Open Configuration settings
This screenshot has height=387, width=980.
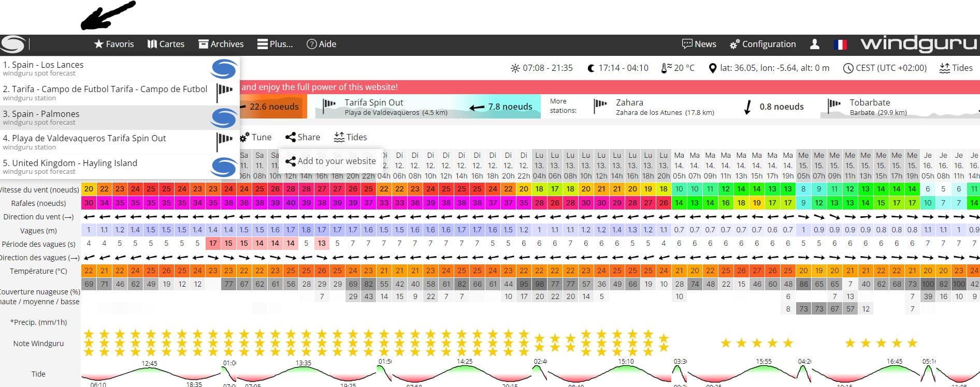point(762,44)
